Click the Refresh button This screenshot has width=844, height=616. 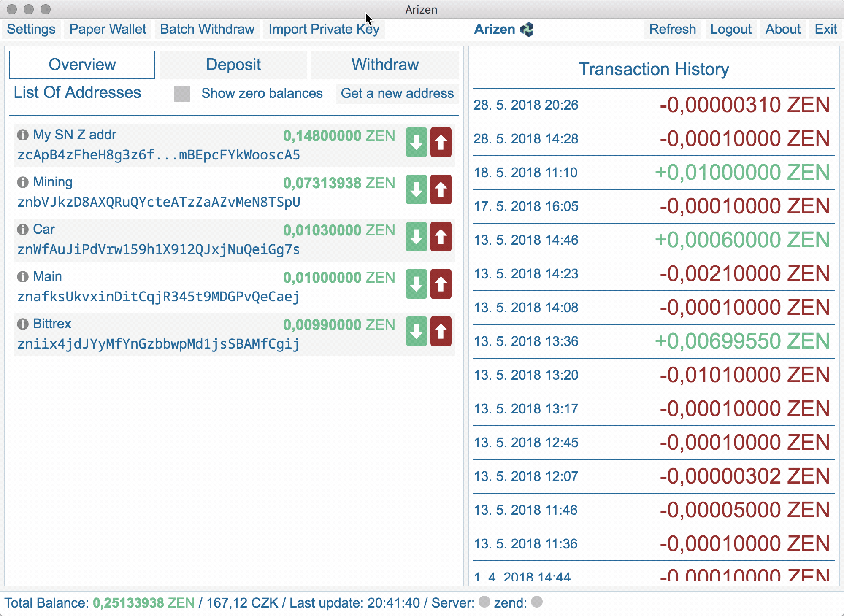pos(673,29)
